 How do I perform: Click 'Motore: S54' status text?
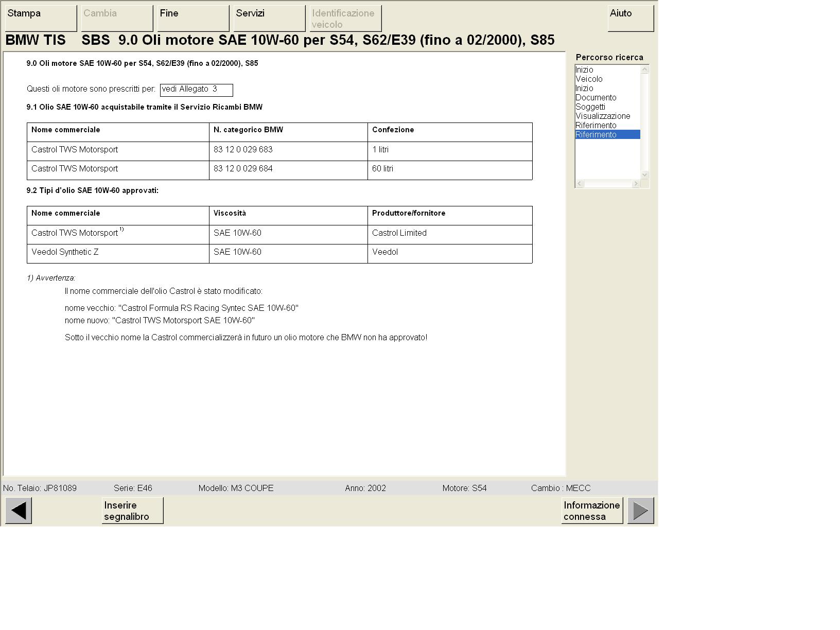(x=464, y=488)
